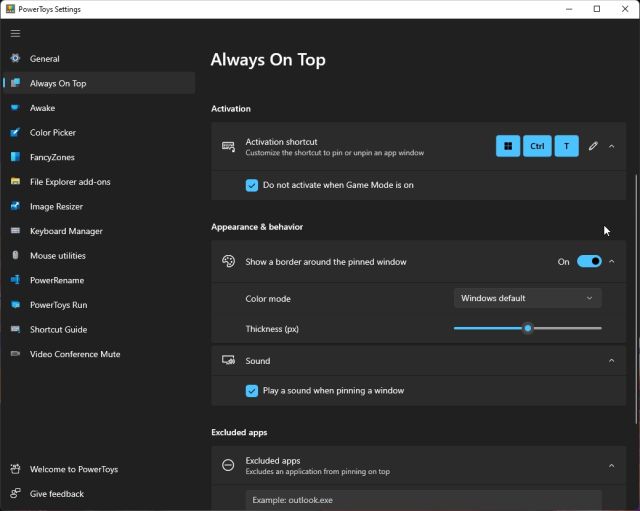Go to PowerToys Run settings
This screenshot has width=640, height=511.
pyautogui.click(x=99, y=304)
